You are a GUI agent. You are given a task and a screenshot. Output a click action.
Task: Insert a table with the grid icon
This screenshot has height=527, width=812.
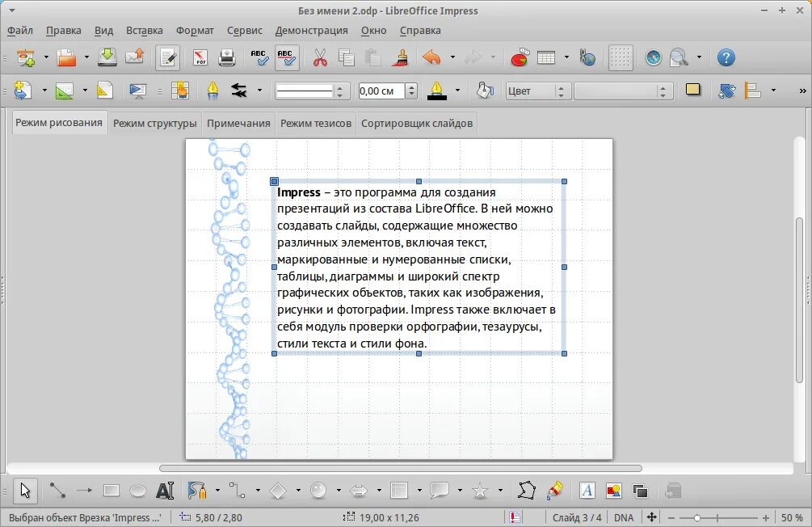tap(546, 57)
